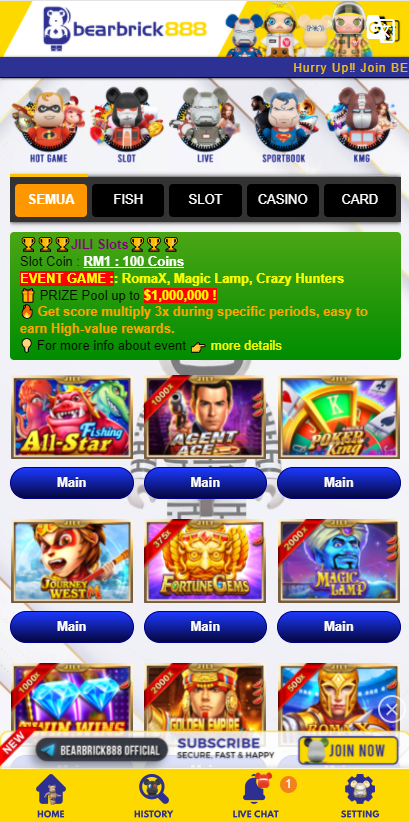Screen dimensions: 409x822
Task: Select the KMG category icon
Action: point(361,125)
